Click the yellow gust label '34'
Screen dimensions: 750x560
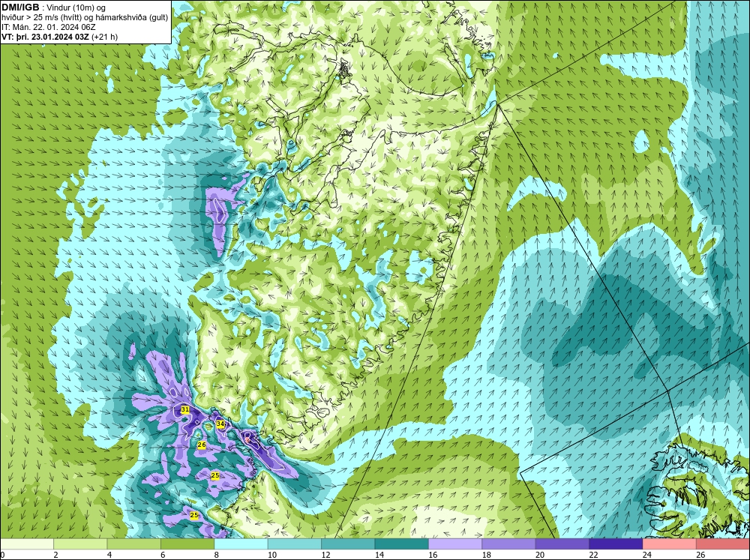pos(220,424)
